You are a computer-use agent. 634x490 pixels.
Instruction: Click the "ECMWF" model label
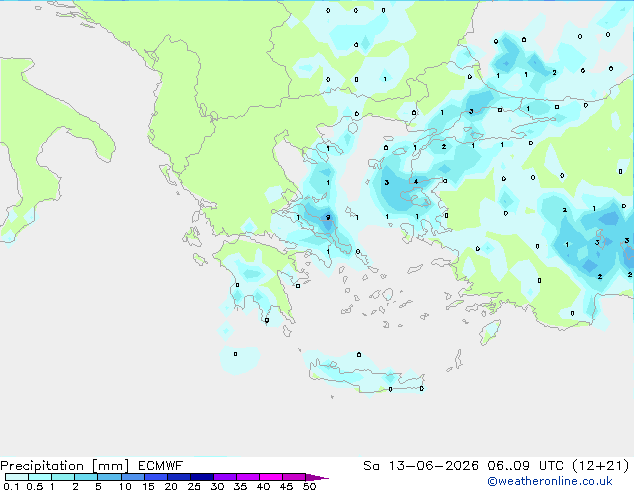point(161,466)
